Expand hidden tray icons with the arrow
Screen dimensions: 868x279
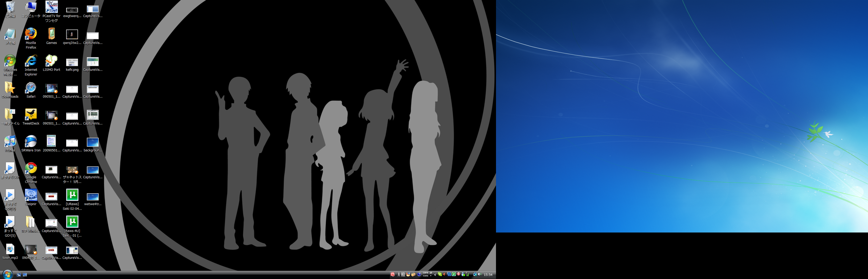tap(435, 275)
